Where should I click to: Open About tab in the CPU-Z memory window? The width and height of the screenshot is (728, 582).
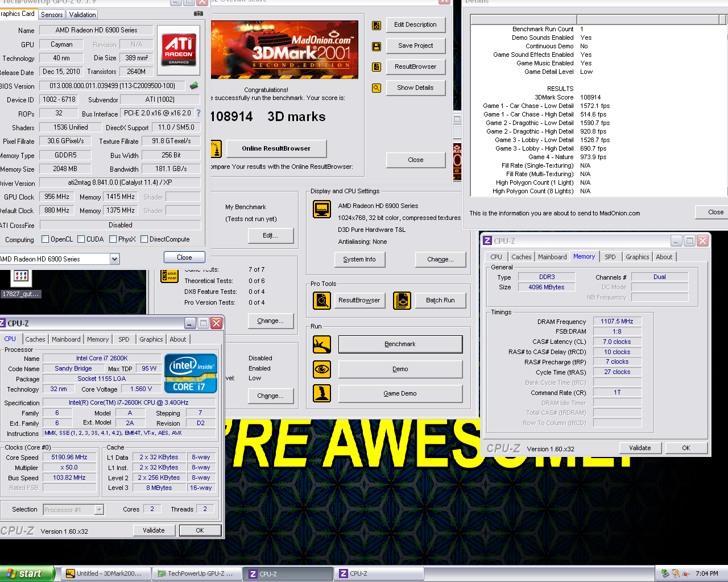(664, 257)
